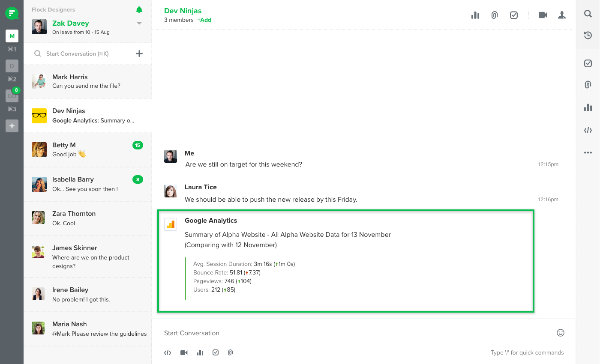Screen dimensions: 600x364
Task: Open Zak Davey profile photo
Action: [x=39, y=27]
